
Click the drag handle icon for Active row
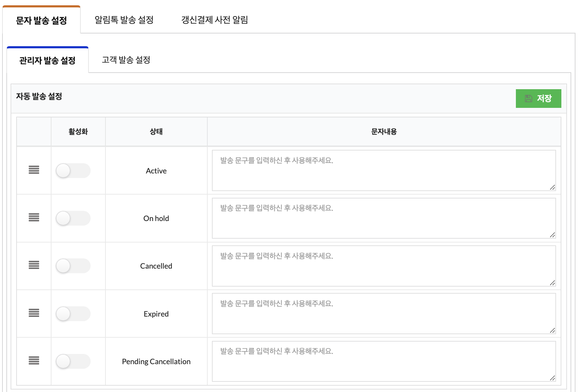click(34, 170)
